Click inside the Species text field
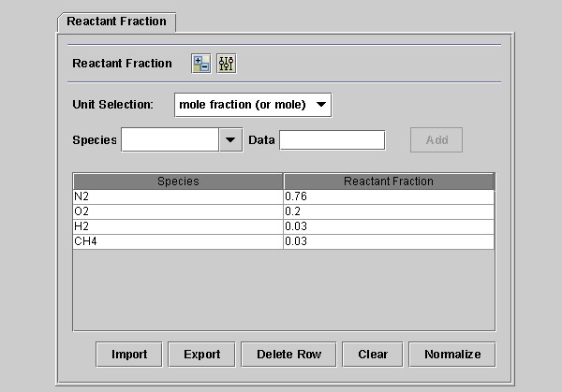Screen dimensions: 562x392 170,140
